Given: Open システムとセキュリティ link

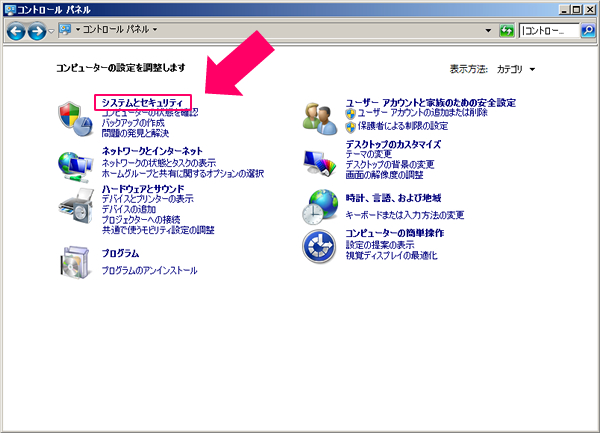Looking at the screenshot, I should (142, 102).
